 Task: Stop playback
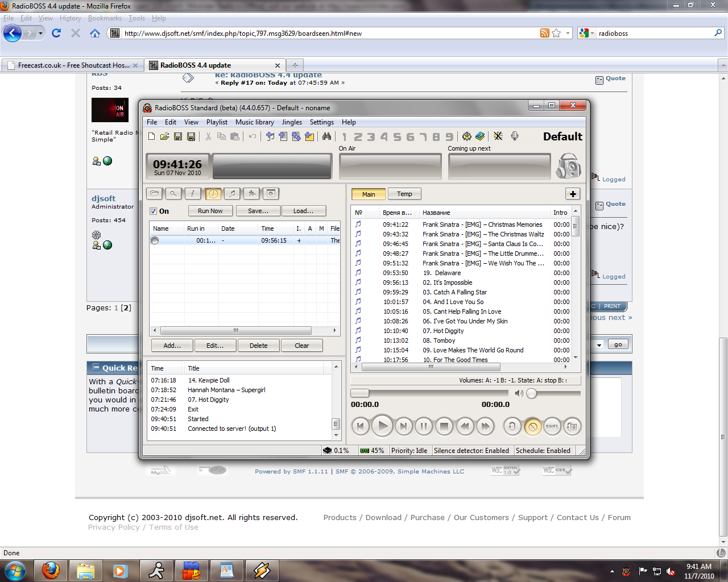[444, 426]
